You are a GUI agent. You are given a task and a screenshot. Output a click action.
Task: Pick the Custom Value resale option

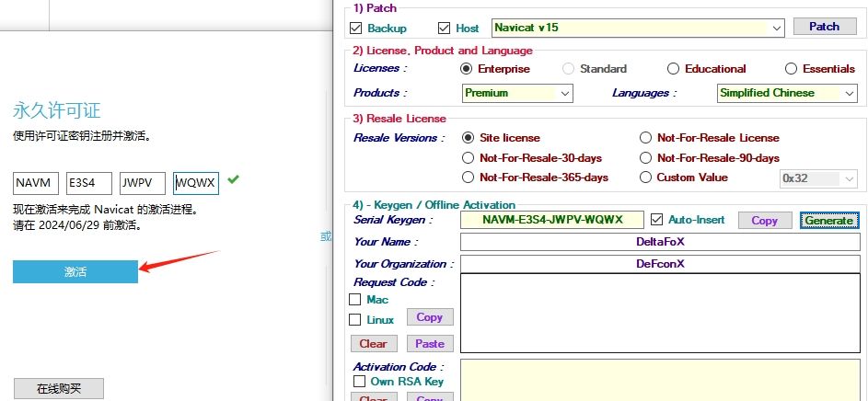(x=646, y=178)
